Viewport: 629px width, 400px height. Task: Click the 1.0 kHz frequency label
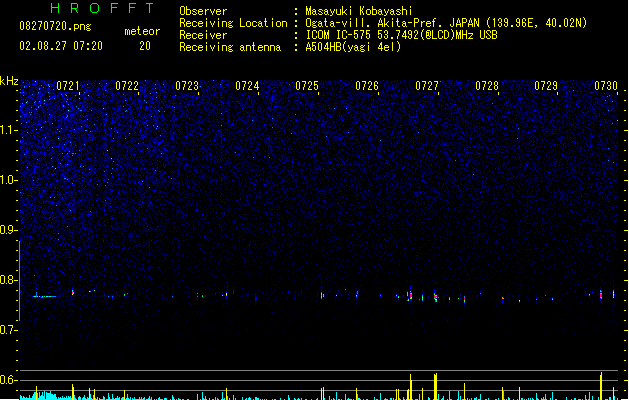point(8,180)
